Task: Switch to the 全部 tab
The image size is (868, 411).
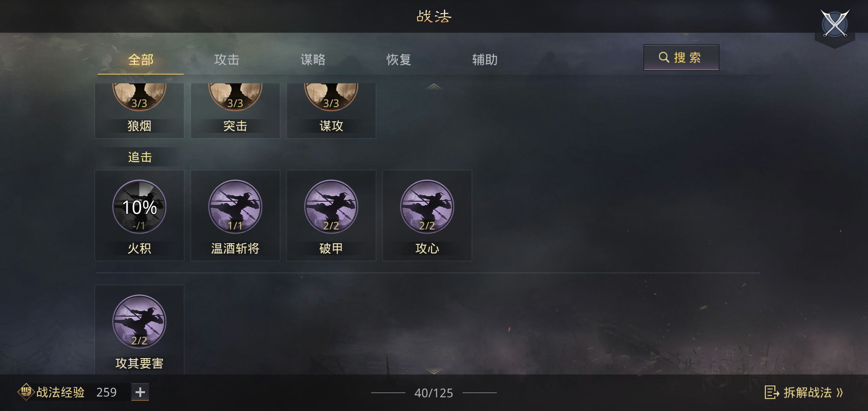Action: pos(141,60)
